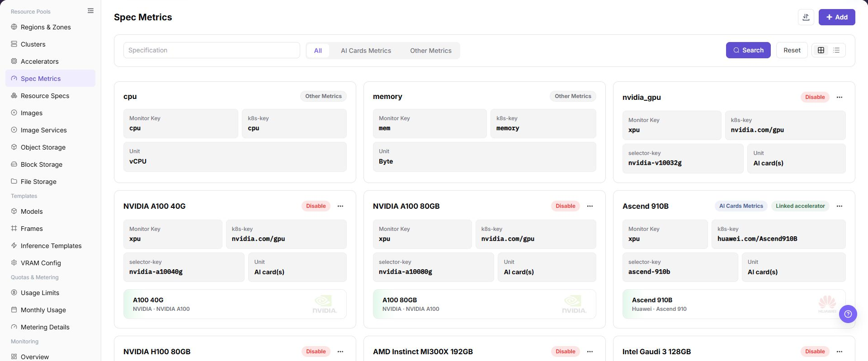Click the Linked accelerator tag on Ascend 910B
The image size is (868, 361).
(800, 206)
